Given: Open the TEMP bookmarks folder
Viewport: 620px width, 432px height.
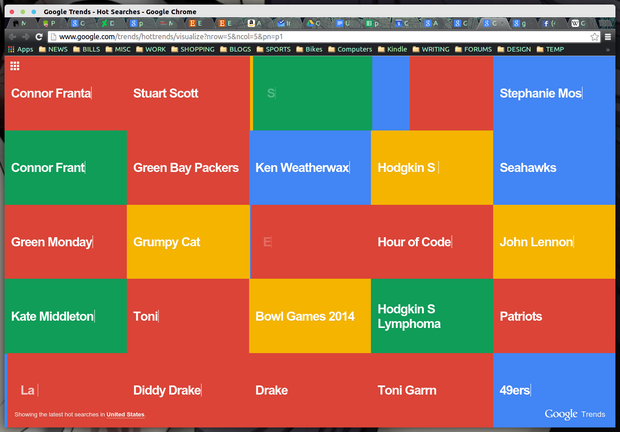Looking at the screenshot, I should pyautogui.click(x=550, y=49).
